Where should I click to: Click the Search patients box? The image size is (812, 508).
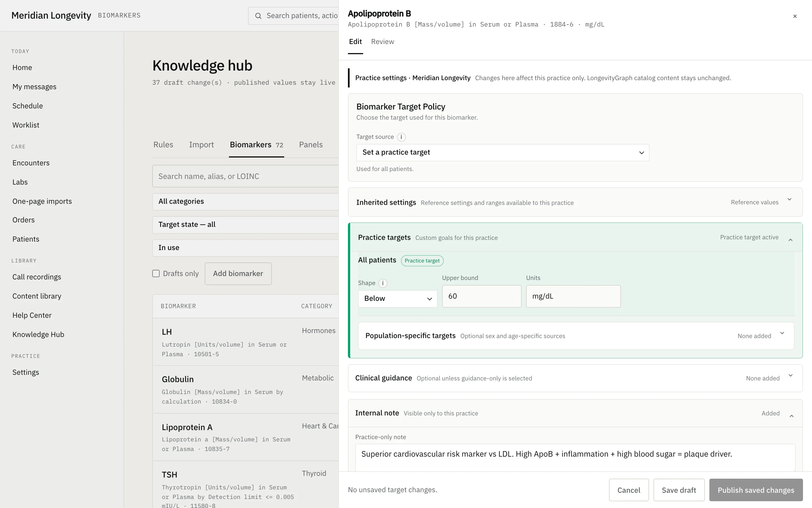[x=293, y=16]
